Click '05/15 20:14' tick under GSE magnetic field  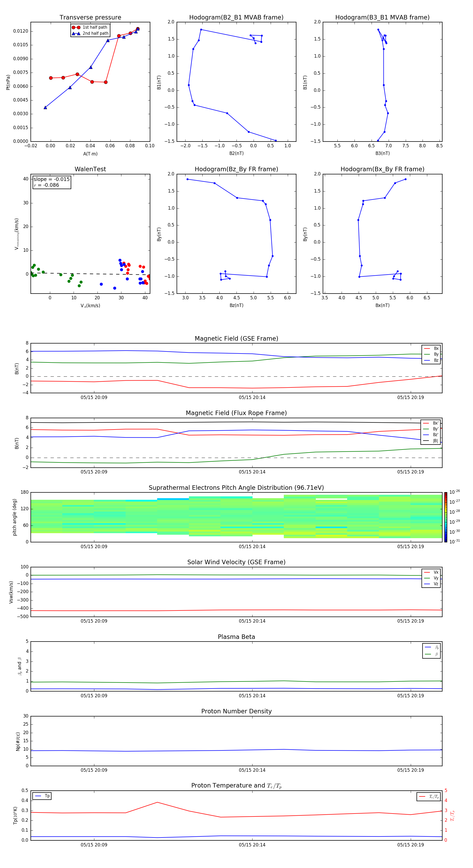tap(252, 398)
